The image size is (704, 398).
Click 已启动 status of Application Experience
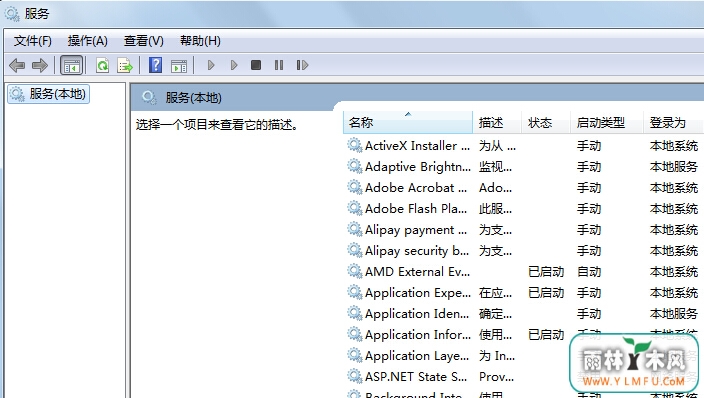click(x=546, y=292)
